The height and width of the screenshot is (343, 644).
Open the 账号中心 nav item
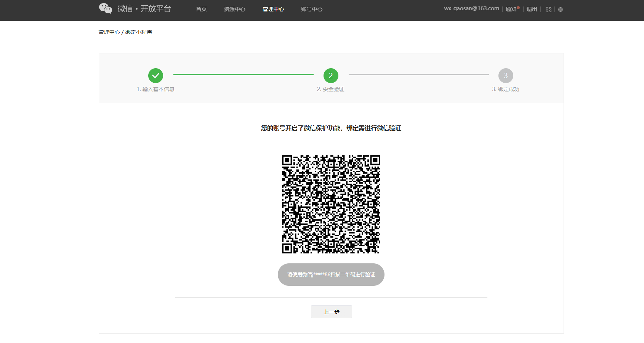(x=312, y=9)
